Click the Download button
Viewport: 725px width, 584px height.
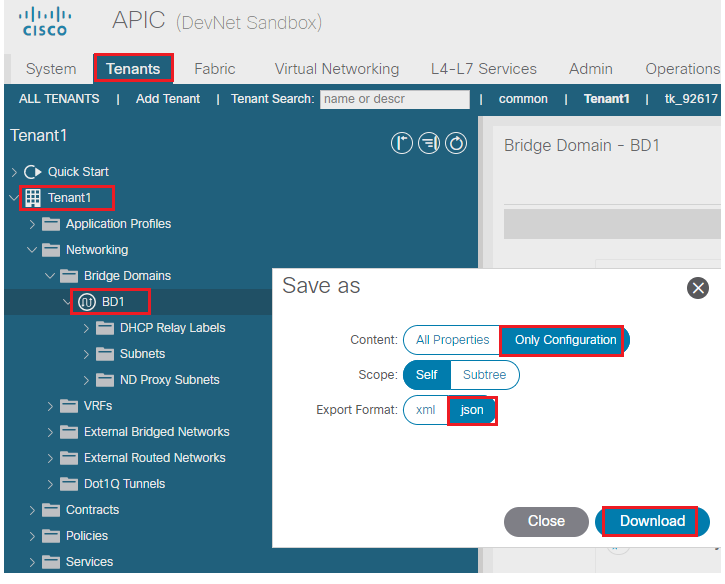[652, 521]
